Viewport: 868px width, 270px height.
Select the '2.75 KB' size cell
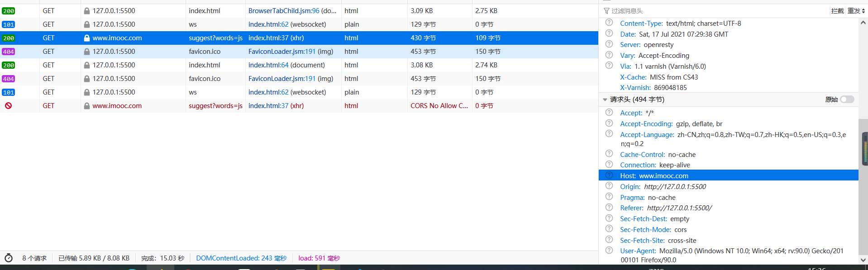click(x=535, y=11)
